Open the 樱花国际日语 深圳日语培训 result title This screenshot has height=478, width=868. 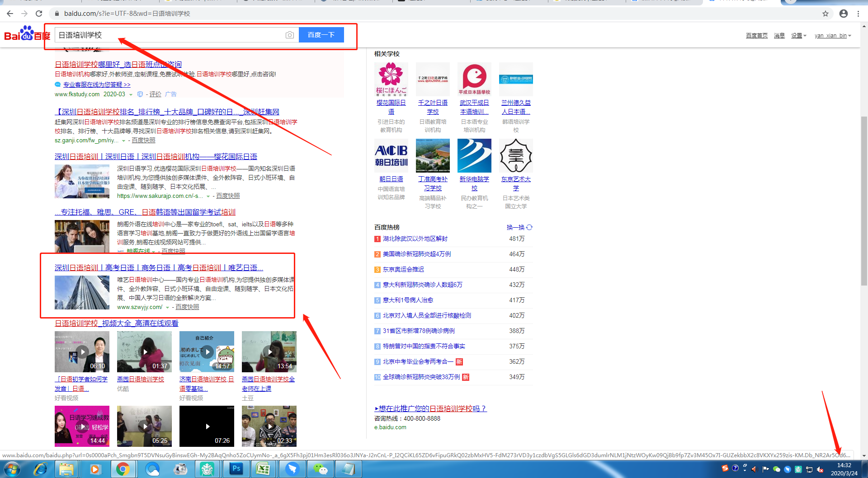tap(156, 157)
